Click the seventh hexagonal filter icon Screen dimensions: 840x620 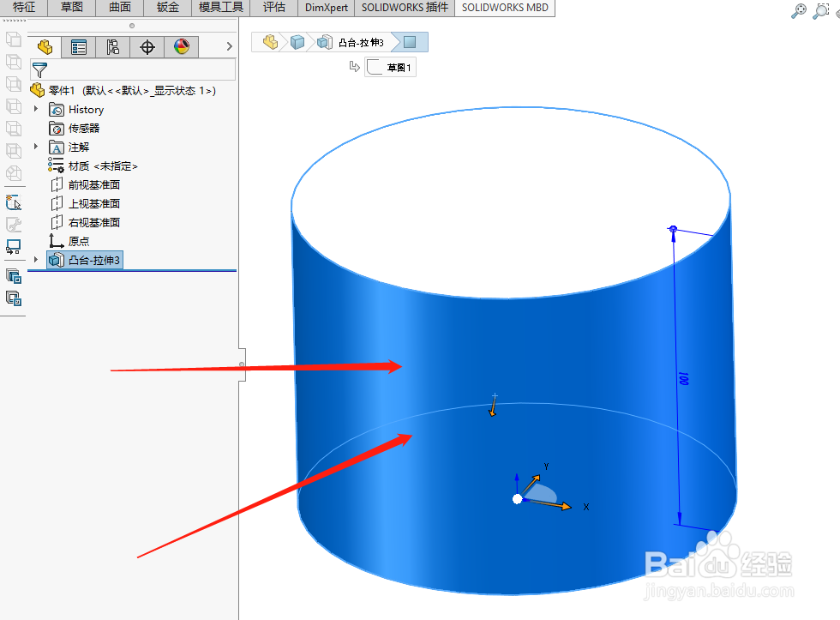pyautogui.click(x=14, y=173)
